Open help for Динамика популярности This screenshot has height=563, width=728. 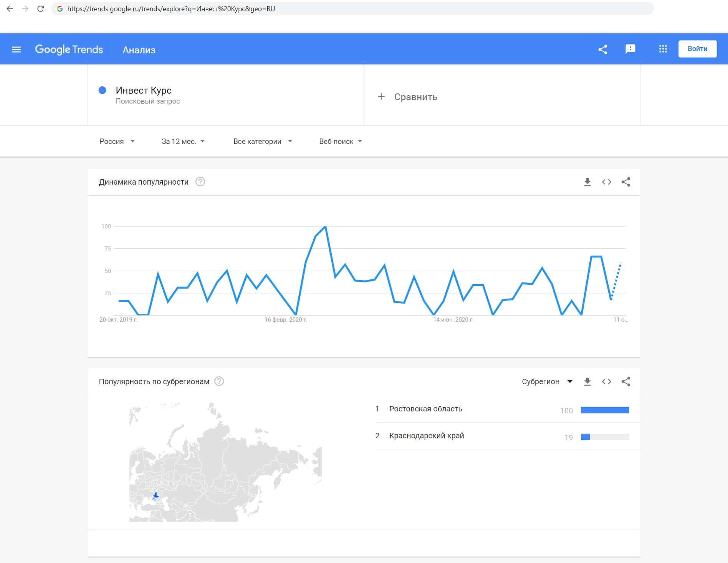(200, 182)
